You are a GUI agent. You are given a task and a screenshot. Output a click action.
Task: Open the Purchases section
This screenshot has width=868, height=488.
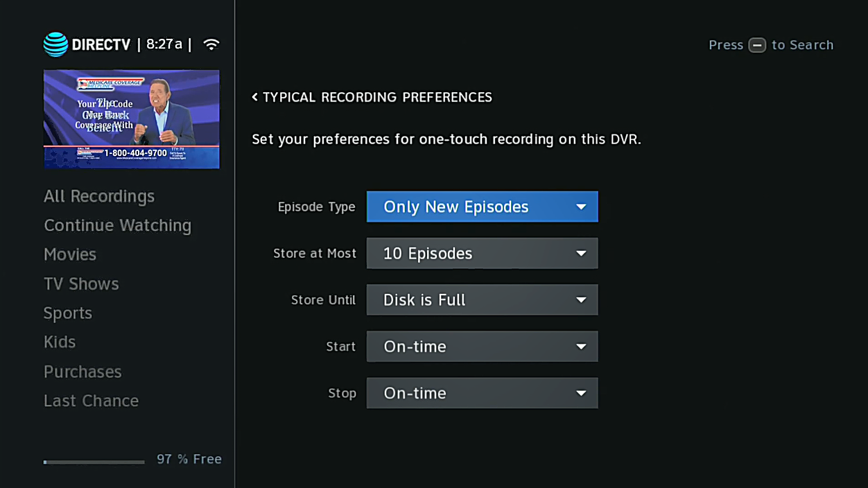click(82, 372)
